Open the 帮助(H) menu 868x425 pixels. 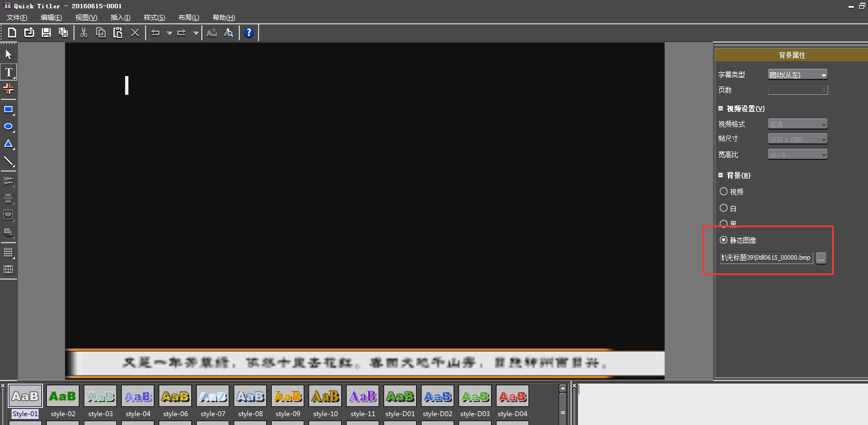224,18
